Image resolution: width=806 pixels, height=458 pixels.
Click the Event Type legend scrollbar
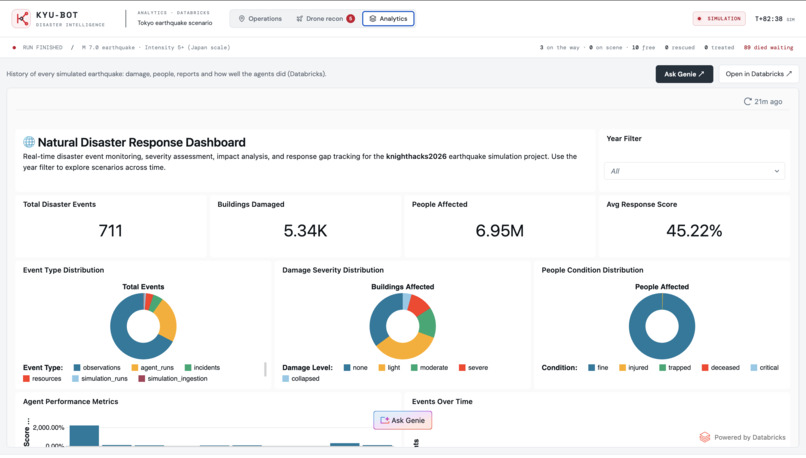pos(265,369)
